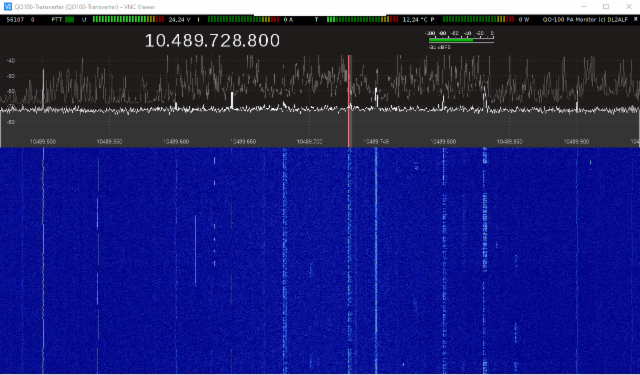Minimize the VNC Viewer window
This screenshot has height=375, width=640.
[x=583, y=7]
